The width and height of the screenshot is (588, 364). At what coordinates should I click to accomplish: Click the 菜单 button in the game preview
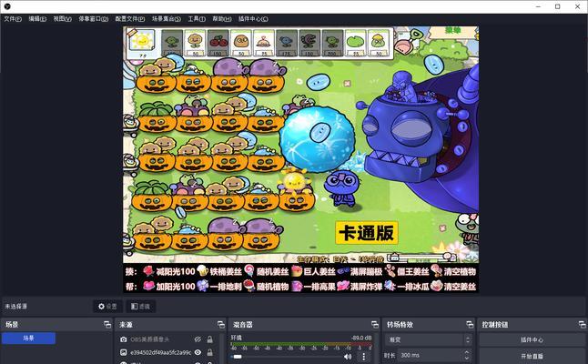click(453, 31)
